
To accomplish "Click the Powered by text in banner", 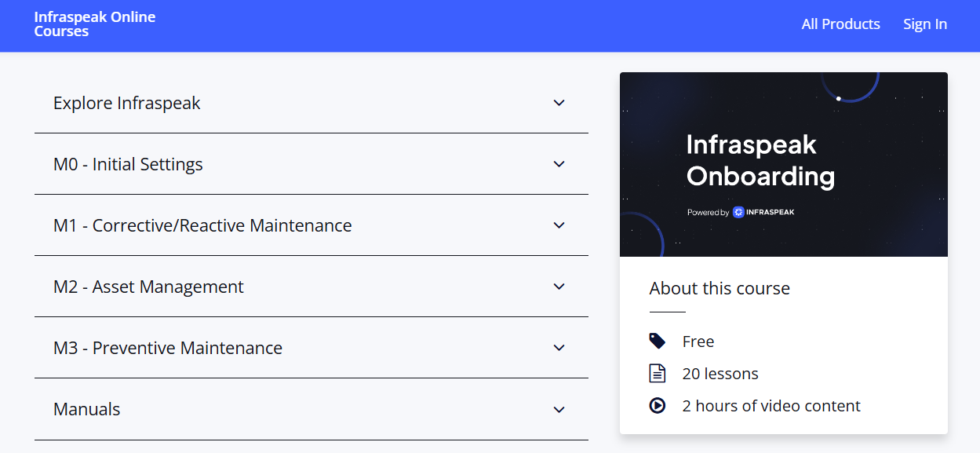I will pos(708,212).
